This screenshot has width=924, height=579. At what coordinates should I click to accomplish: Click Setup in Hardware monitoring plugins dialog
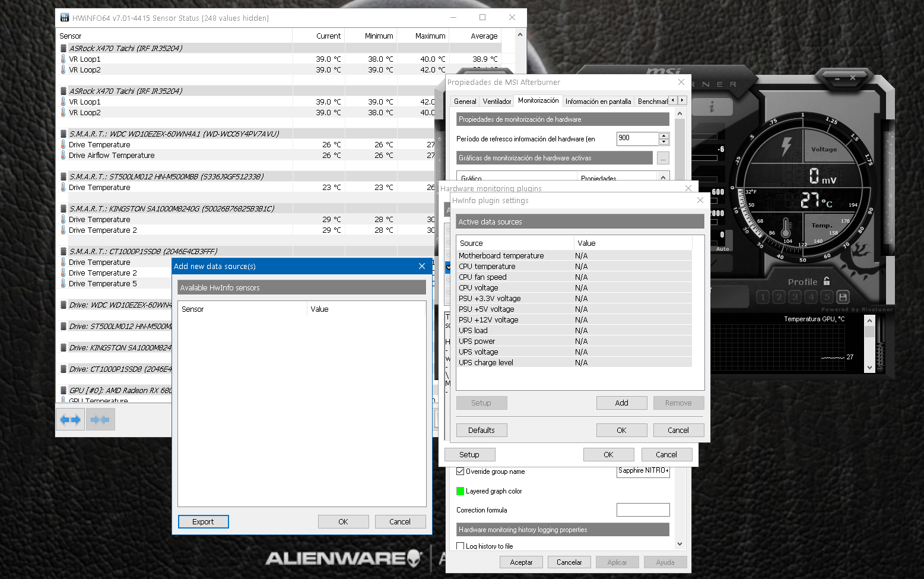[469, 454]
